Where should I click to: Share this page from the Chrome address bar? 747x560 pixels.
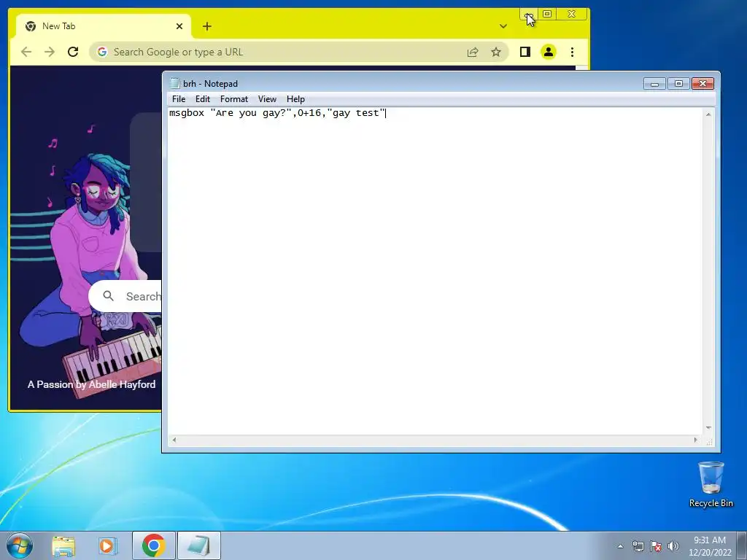pyautogui.click(x=473, y=52)
